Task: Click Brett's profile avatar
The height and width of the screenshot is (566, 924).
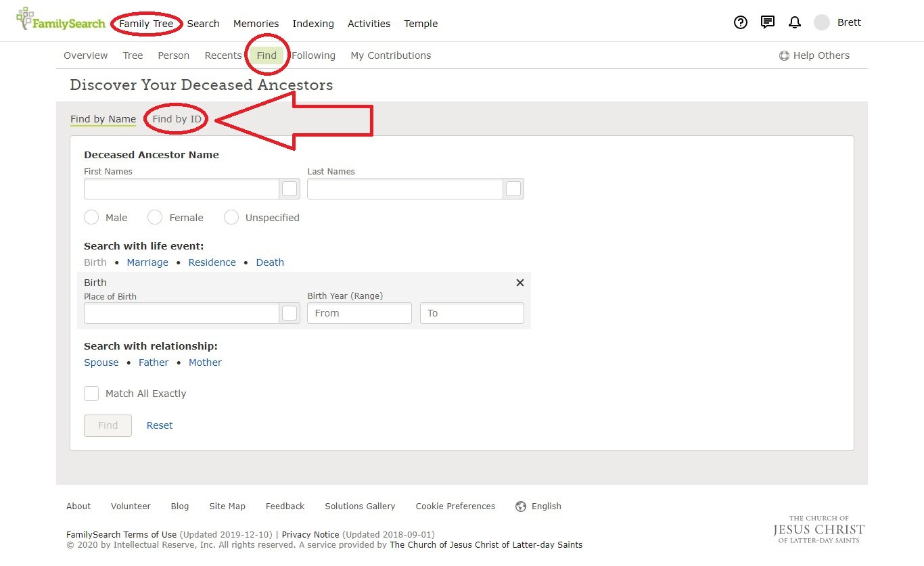Action: 821,22
